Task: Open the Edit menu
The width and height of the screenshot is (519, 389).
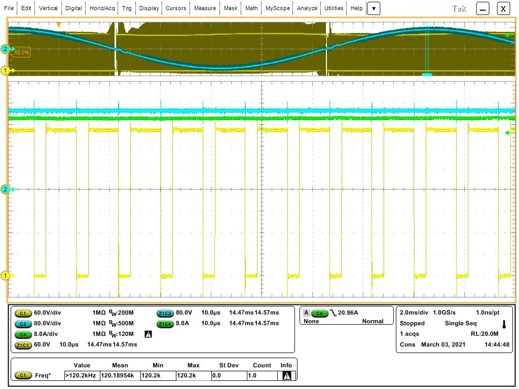Action: click(x=26, y=8)
